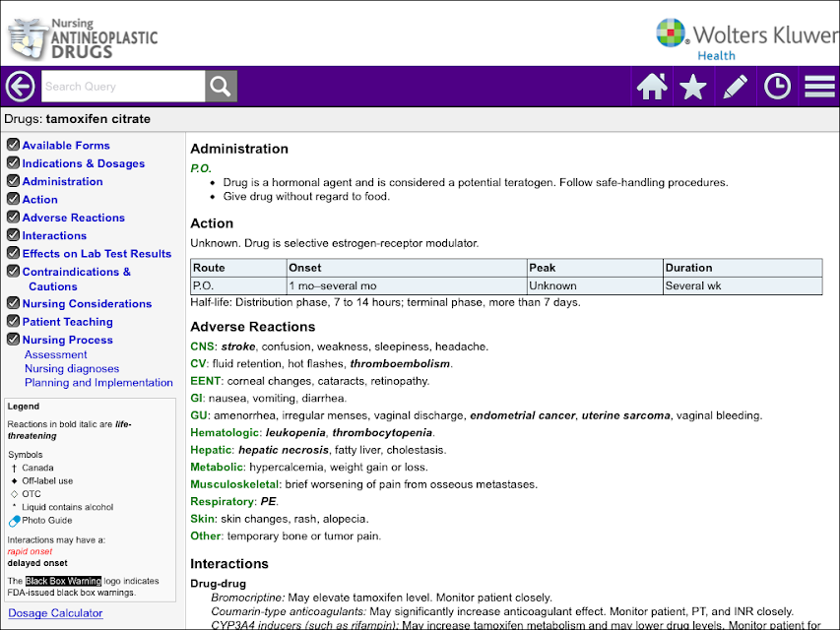Click the magnifying glass search button
The width and height of the screenshot is (840, 630).
pos(221,87)
